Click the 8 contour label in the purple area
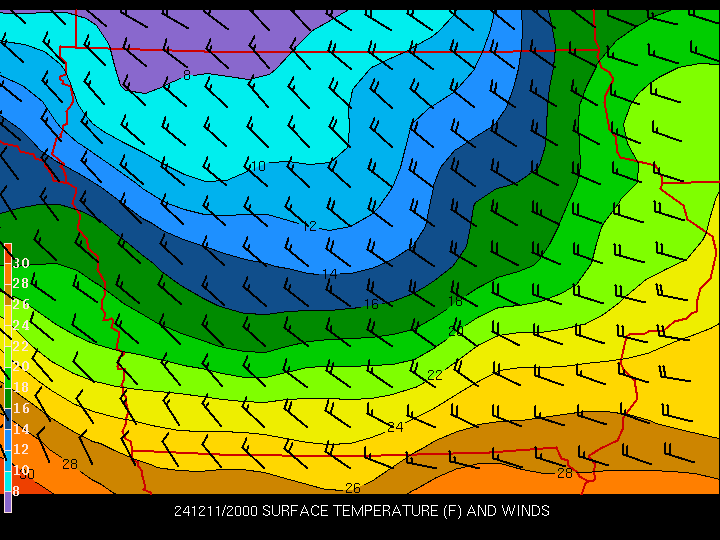Screen dimensions: 720x540 click(x=186, y=75)
